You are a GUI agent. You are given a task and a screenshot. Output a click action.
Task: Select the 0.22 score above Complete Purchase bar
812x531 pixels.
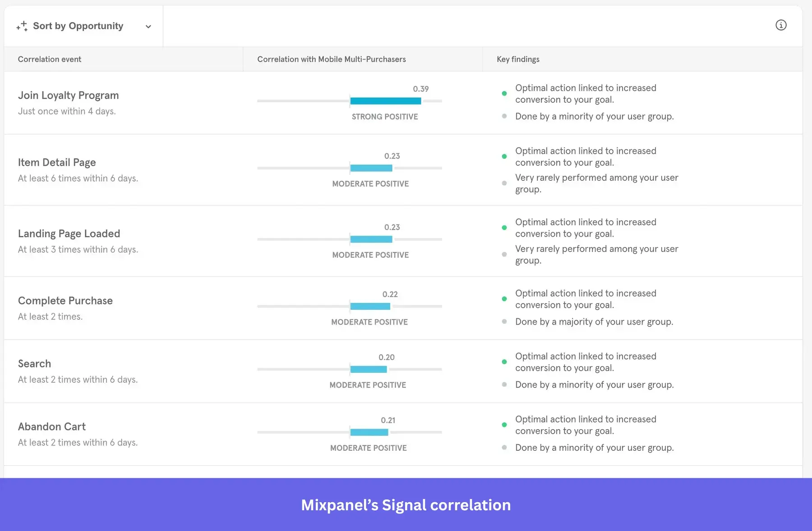(391, 294)
